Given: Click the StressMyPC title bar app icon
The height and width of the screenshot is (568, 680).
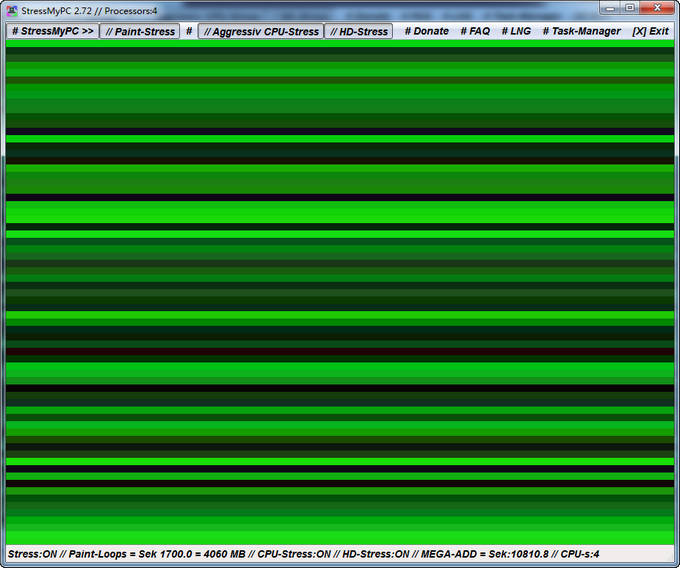Looking at the screenshot, I should point(12,10).
